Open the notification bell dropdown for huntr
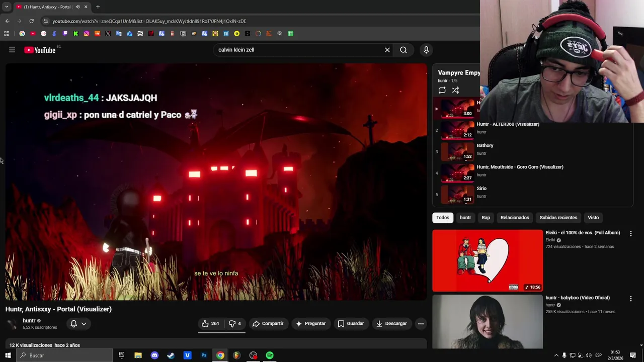Image resolution: width=644 pixels, height=362 pixels. pyautogui.click(x=78, y=324)
